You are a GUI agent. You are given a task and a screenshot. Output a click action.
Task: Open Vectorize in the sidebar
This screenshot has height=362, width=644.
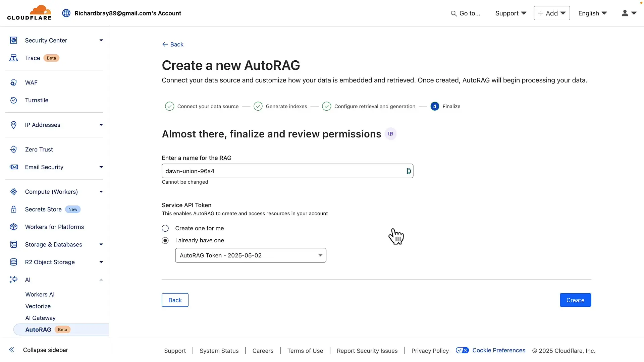(x=38, y=306)
